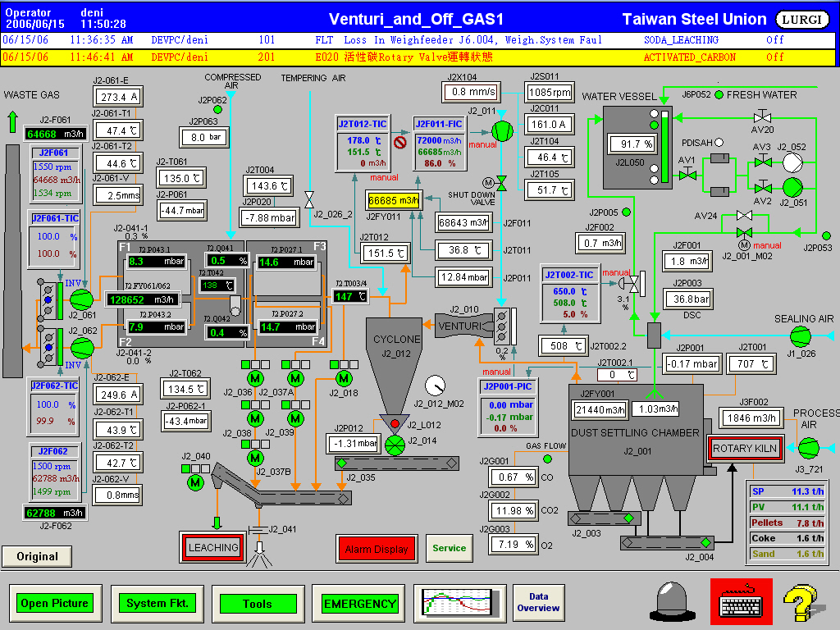The width and height of the screenshot is (840, 630).
Task: Click the J2_051 green pump symbol
Action: [x=793, y=188]
